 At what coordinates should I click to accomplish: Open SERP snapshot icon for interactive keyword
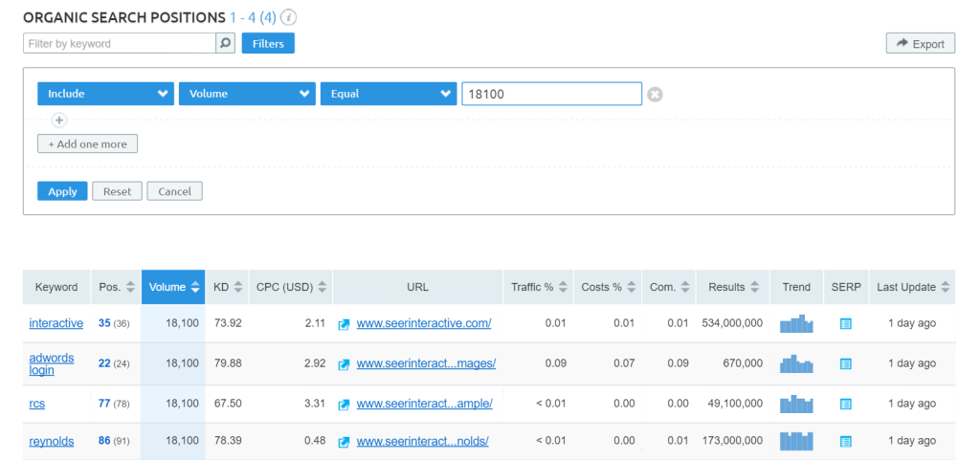(x=845, y=324)
